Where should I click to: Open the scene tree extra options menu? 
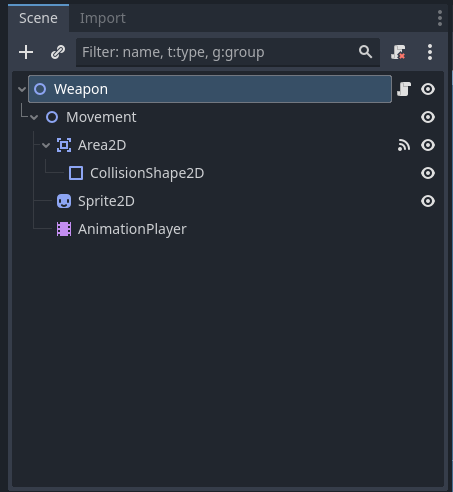coord(430,52)
